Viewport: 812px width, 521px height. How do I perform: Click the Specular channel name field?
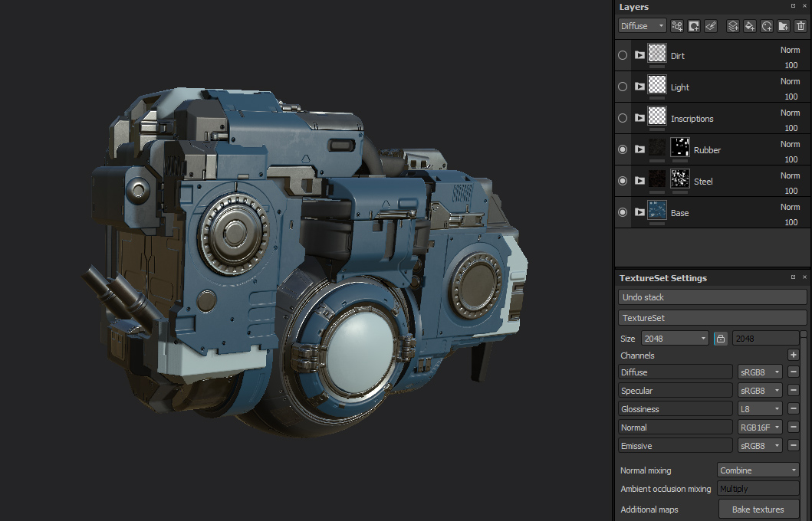[675, 391]
